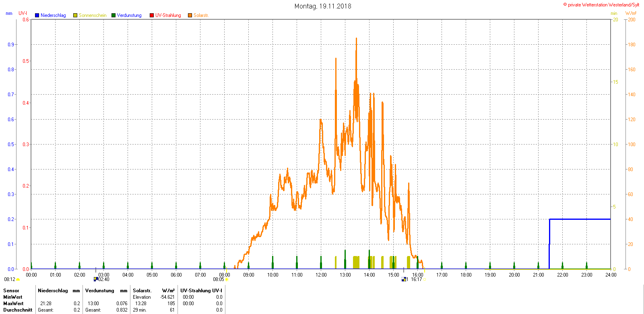Click the 61 Solarstr. average value
Image resolution: width=644 pixels, height=314 pixels.
click(x=172, y=310)
